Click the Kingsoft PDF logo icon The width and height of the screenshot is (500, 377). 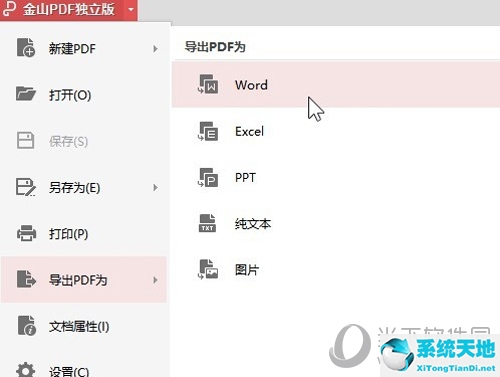[9, 8]
